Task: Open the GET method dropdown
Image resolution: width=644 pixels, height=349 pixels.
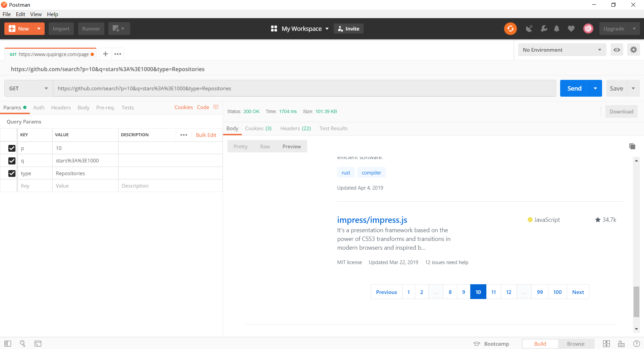Action: [x=29, y=88]
